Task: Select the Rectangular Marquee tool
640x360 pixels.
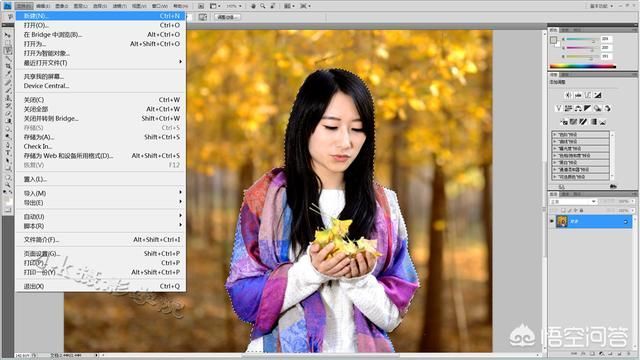Action: [x=8, y=42]
